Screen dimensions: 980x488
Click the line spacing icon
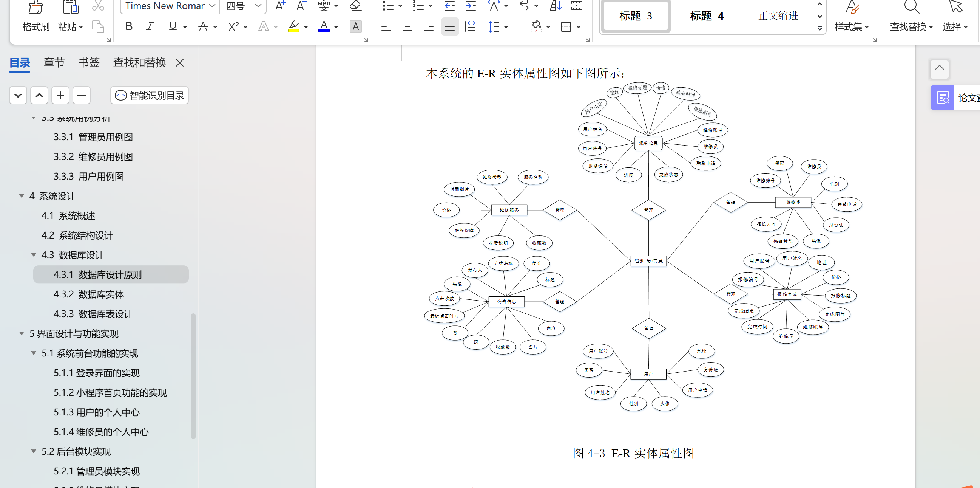(494, 26)
